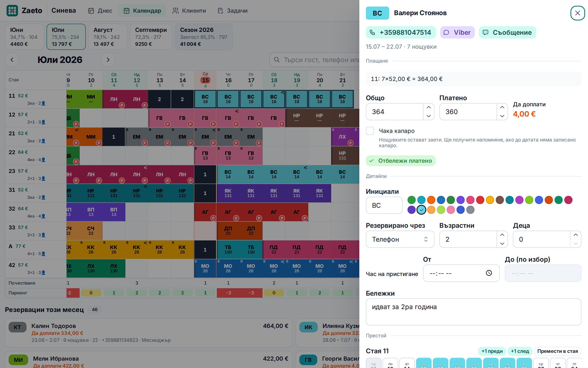Decrease the Възрастни count

[502, 244]
